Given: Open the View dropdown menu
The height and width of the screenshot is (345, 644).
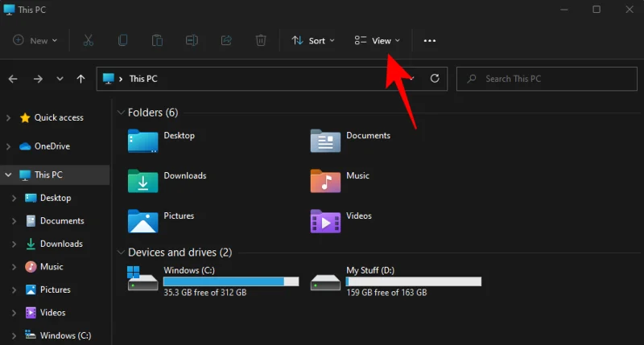Looking at the screenshot, I should [x=377, y=41].
